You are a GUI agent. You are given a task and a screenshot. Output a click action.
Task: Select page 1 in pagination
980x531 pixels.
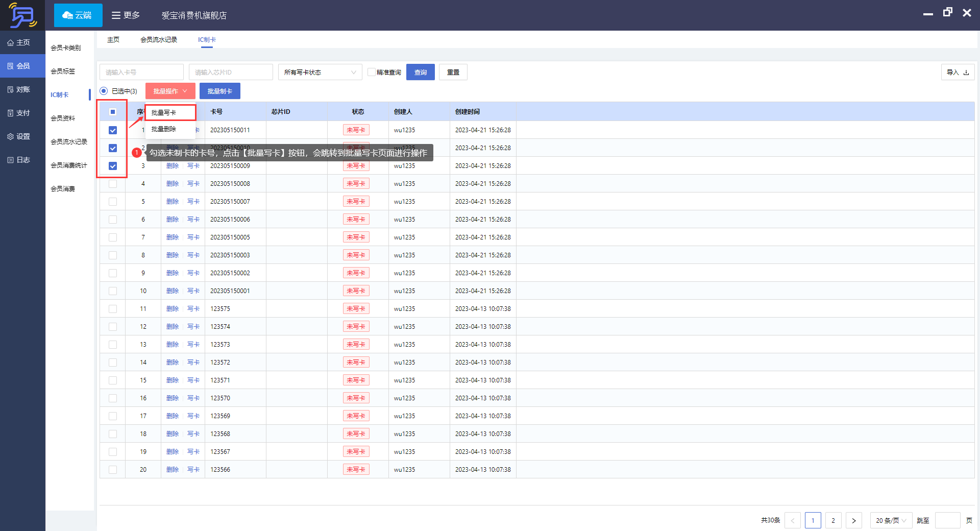pos(813,520)
